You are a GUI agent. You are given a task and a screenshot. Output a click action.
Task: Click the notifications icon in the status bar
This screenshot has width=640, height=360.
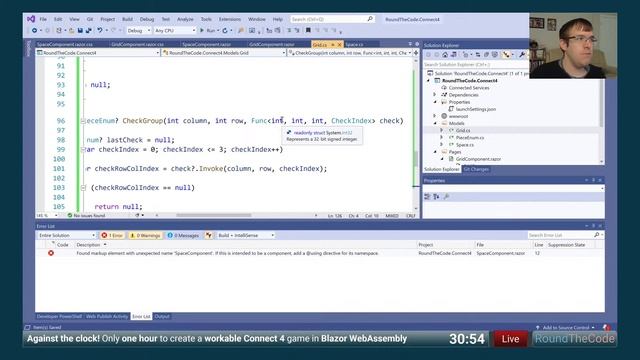[607, 327]
